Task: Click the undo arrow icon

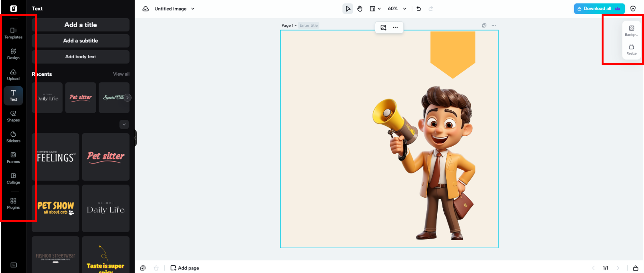Action: point(419,9)
